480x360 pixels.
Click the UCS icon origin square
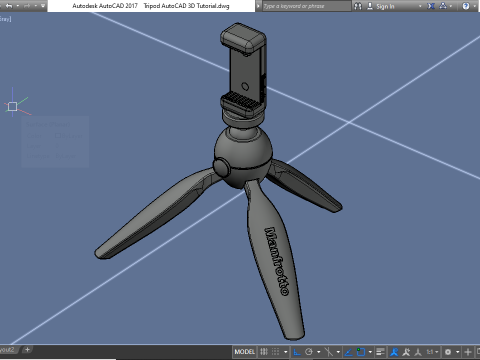coord(12,106)
